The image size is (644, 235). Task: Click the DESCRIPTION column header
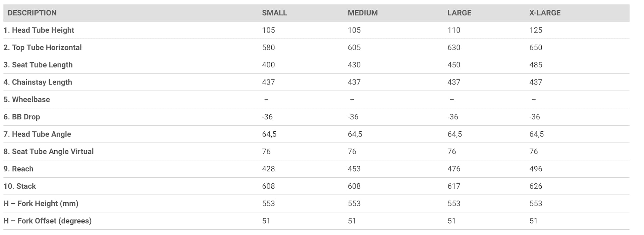32,13
